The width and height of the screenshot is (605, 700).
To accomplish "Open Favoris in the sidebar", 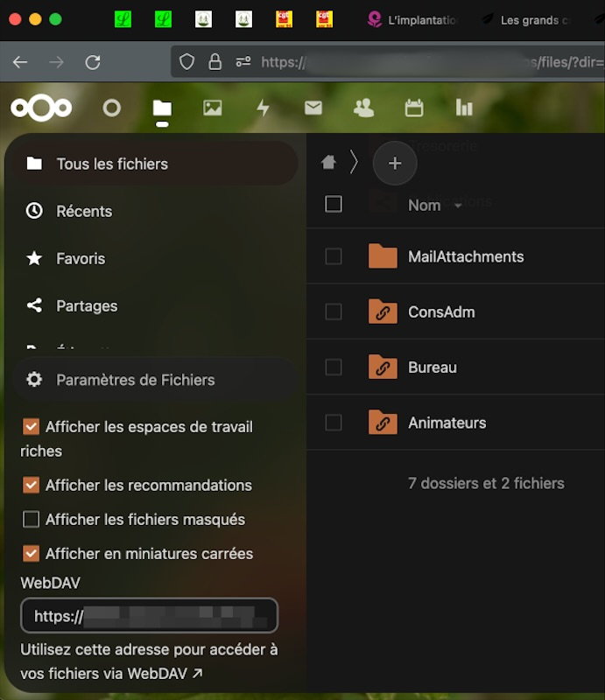I will pyautogui.click(x=81, y=259).
